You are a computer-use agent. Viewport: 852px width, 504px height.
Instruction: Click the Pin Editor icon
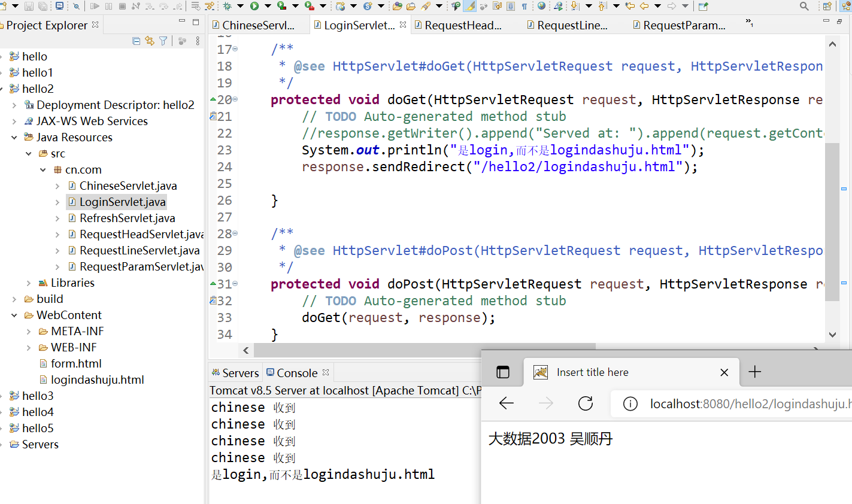coord(703,6)
